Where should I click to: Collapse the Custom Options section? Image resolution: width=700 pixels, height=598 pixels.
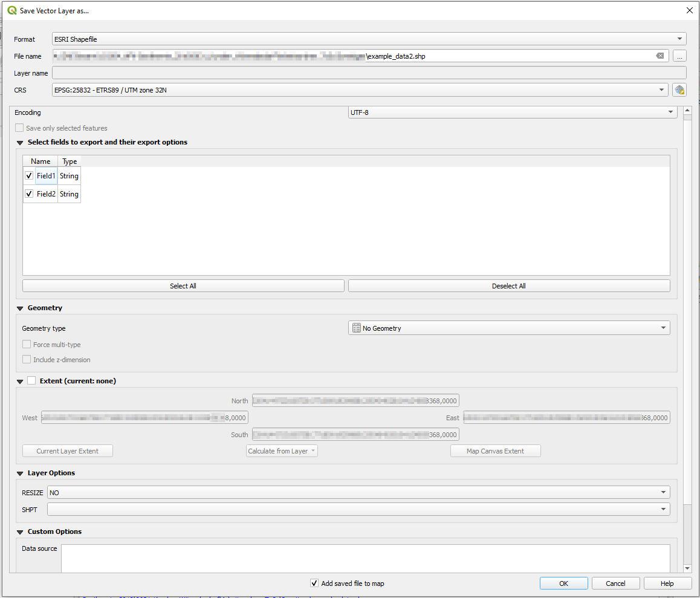click(x=19, y=531)
